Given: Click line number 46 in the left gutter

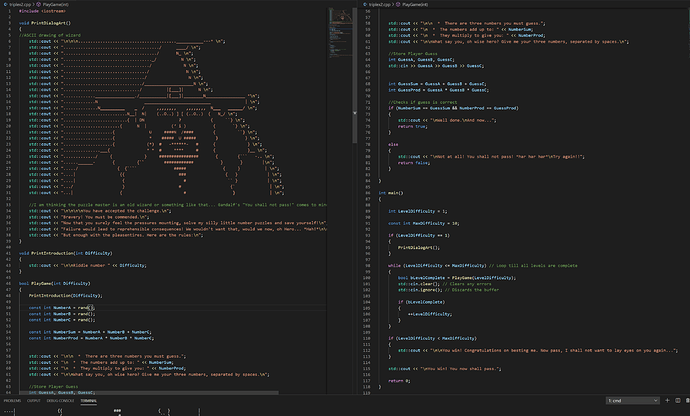Looking at the screenshot, I should (x=8, y=283).
